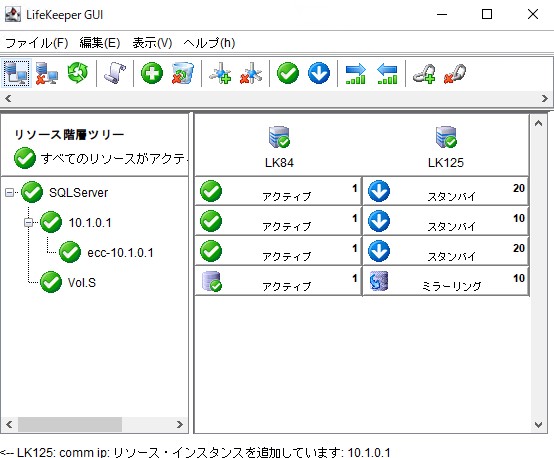Click the ecc-10.1.0.1 standby cell on LK125
This screenshot has height=458, width=554.
pos(446,251)
